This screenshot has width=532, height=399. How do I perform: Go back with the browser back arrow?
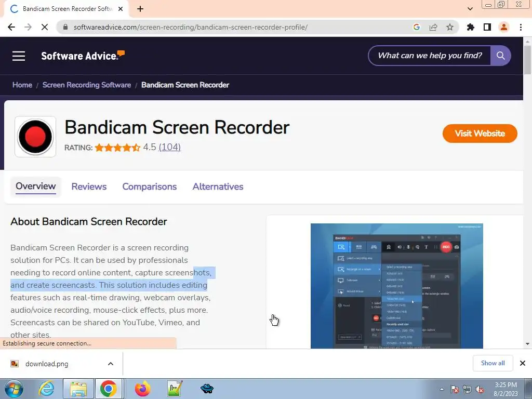click(x=11, y=27)
